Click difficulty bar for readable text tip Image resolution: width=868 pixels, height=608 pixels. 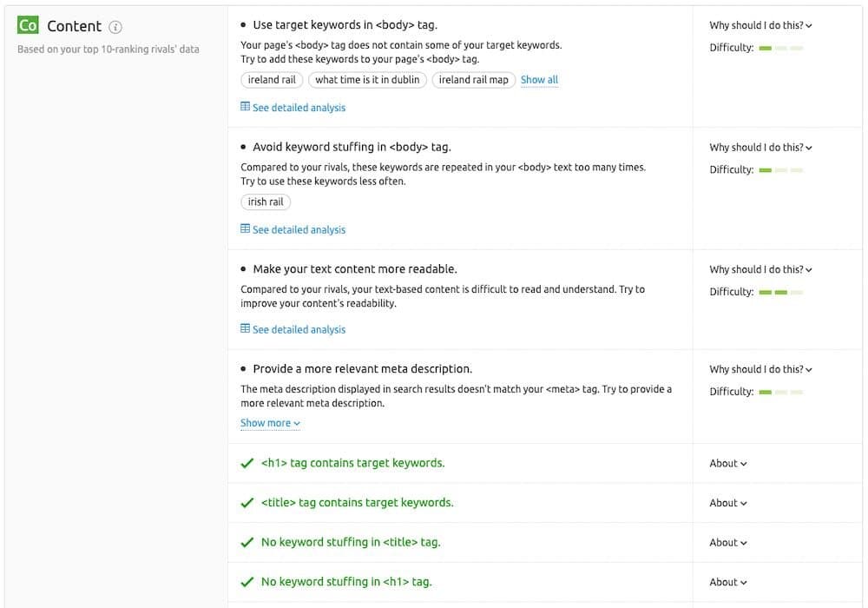coord(780,293)
